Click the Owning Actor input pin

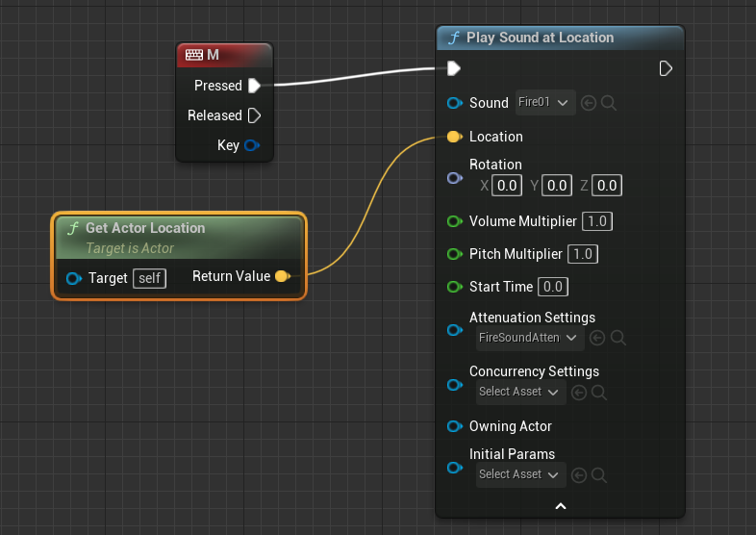point(454,426)
